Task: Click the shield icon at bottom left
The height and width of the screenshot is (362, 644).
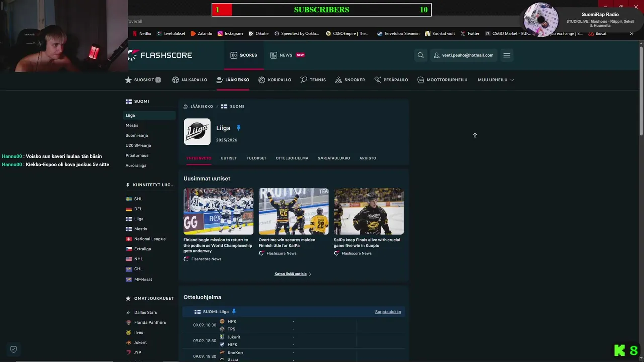Action: point(14,349)
